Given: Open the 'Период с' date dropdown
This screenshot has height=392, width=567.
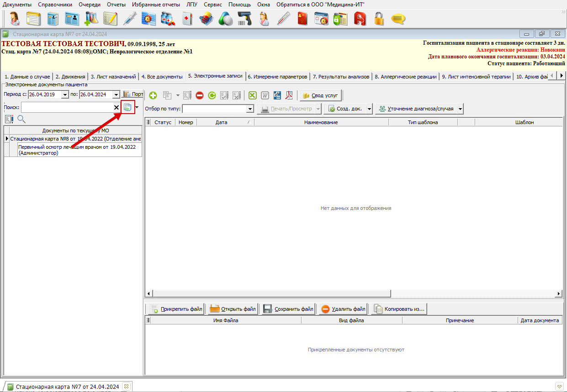Looking at the screenshot, I should click(x=65, y=94).
